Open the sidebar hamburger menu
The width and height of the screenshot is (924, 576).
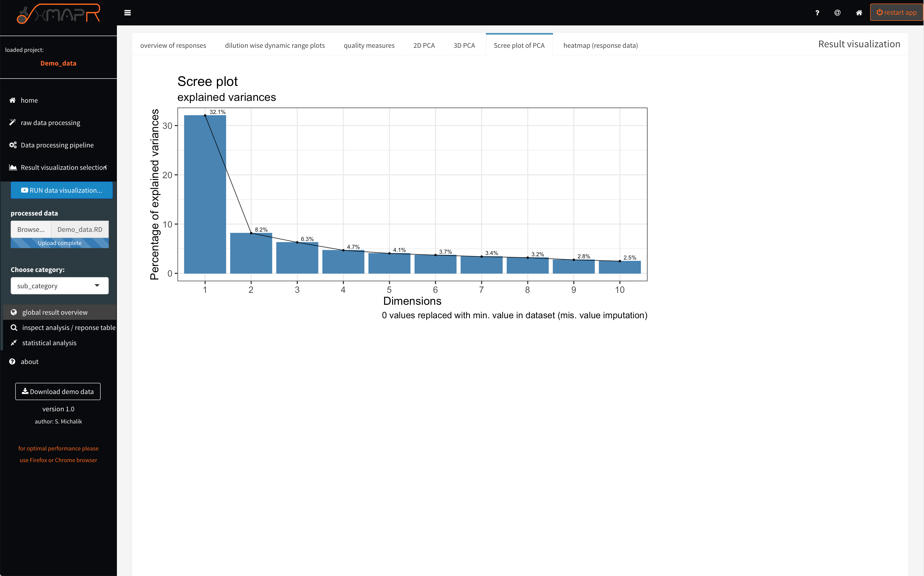pos(128,12)
